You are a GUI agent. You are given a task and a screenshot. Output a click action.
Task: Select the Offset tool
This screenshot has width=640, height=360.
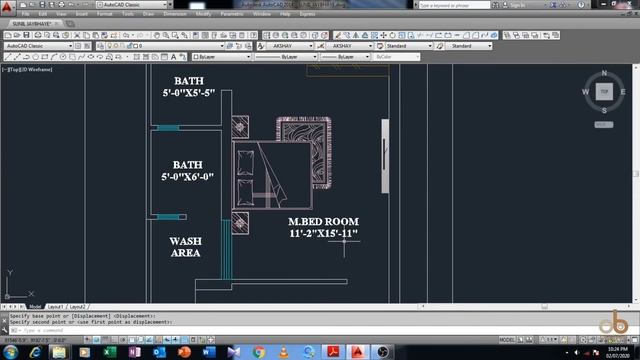coord(365,36)
